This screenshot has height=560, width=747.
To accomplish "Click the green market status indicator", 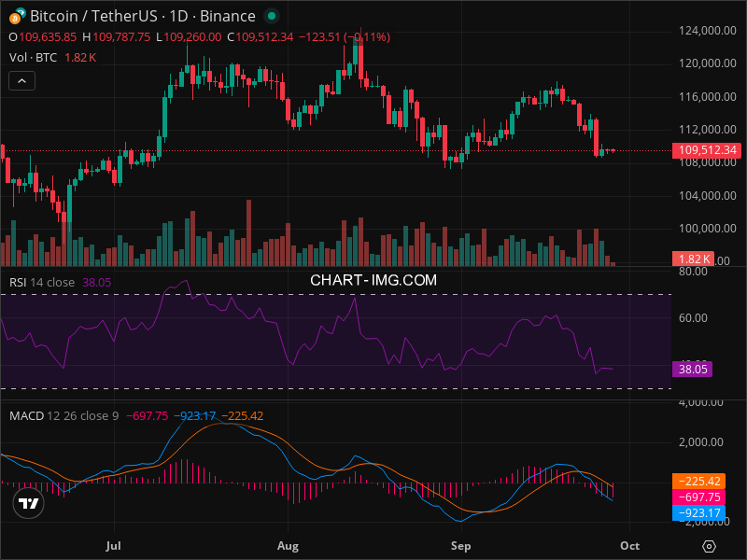I will click(x=271, y=16).
